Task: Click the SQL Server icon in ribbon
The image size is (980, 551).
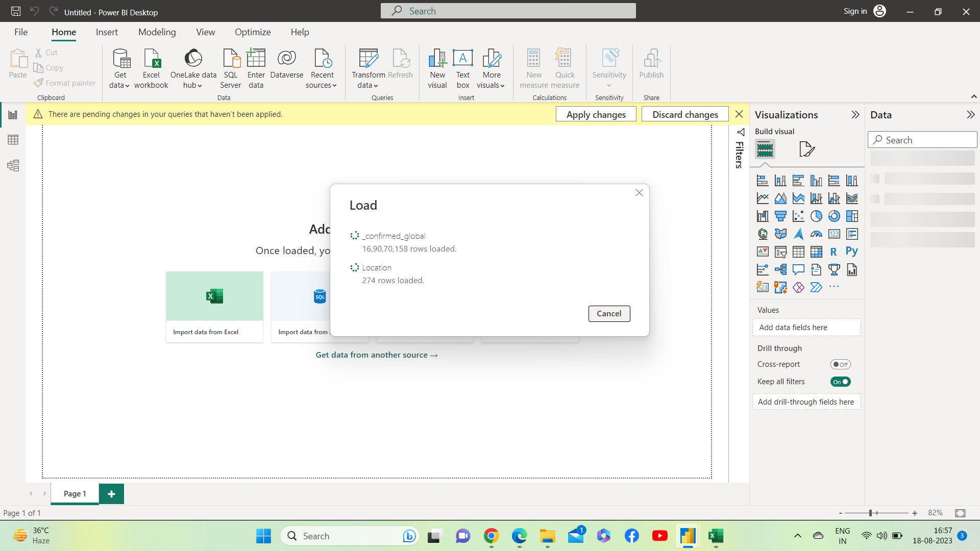Action: [x=231, y=68]
